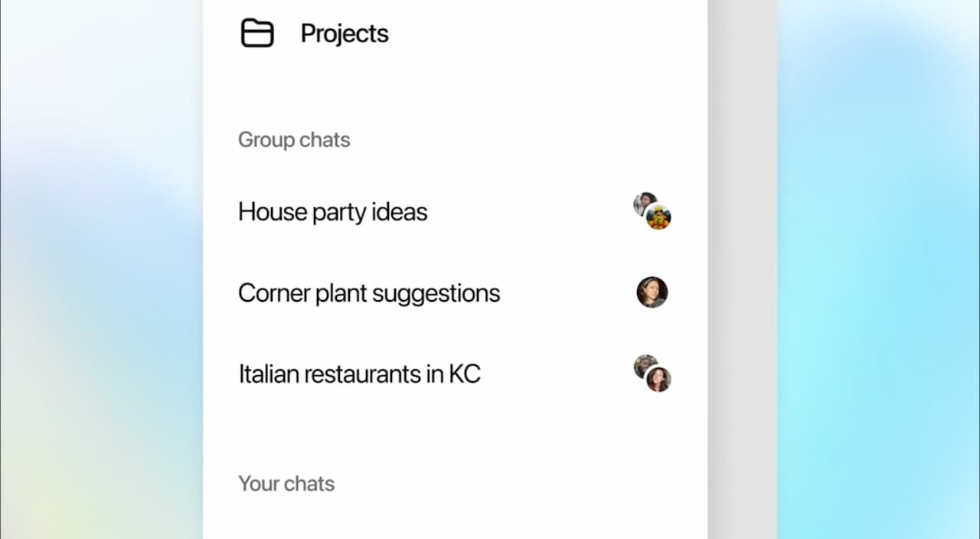Image resolution: width=980 pixels, height=539 pixels.
Task: Click the empty white area below Your chats
Action: tap(455, 519)
